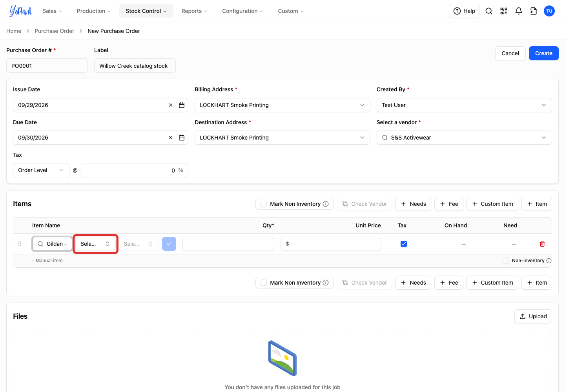Click the YoPrint logo

pyautogui.click(x=20, y=11)
